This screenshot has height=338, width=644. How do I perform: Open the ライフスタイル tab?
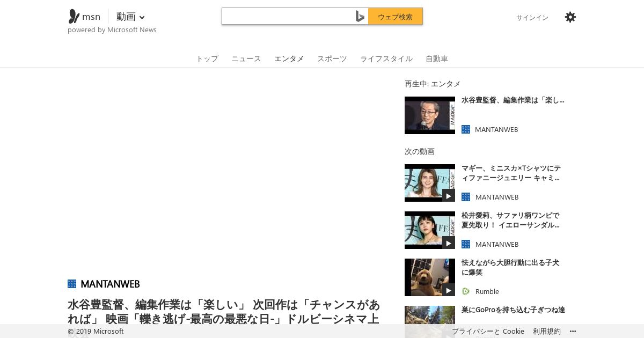(386, 58)
